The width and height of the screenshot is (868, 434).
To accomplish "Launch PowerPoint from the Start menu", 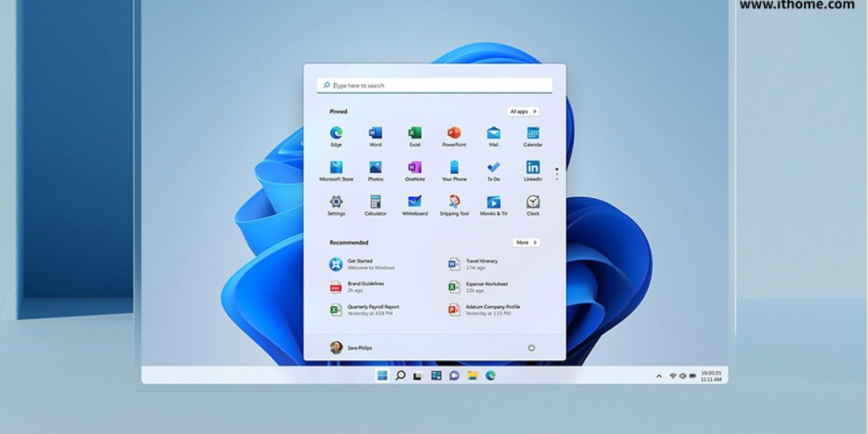I will (454, 134).
